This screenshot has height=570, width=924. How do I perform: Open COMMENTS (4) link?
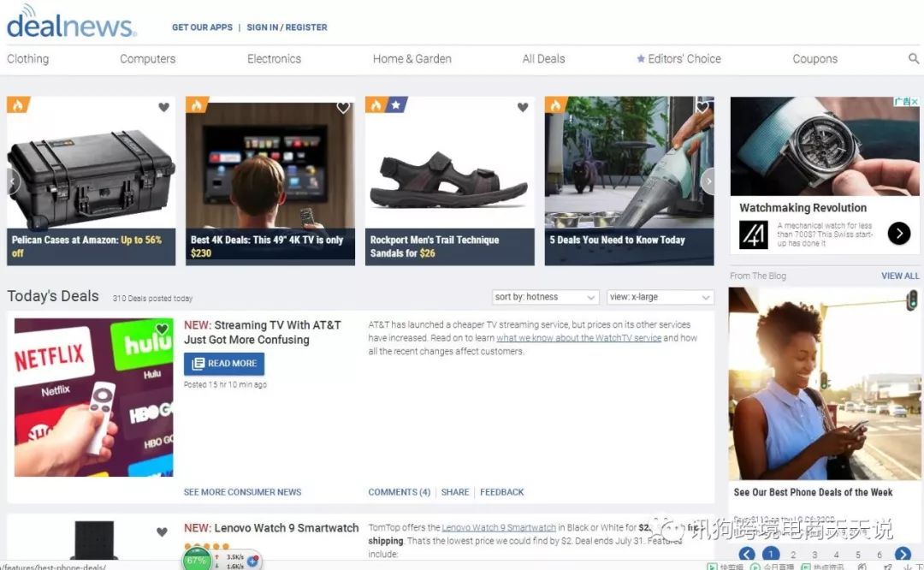click(x=399, y=491)
